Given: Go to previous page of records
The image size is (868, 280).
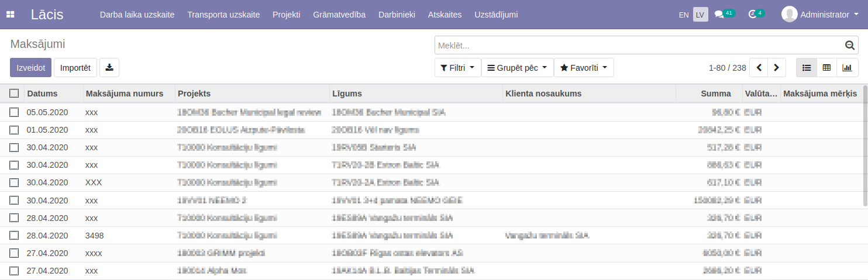Looking at the screenshot, I should tap(759, 68).
